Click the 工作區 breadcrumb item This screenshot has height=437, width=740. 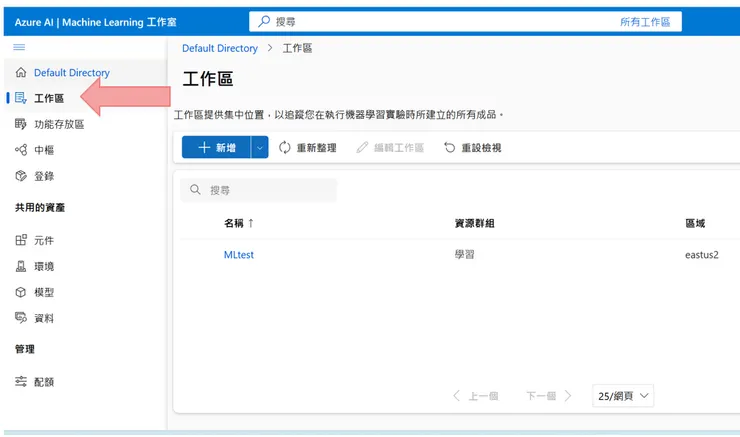(297, 48)
